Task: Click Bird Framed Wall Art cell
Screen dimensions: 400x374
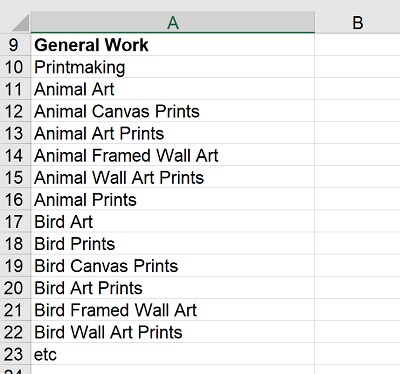Action: pos(173,310)
